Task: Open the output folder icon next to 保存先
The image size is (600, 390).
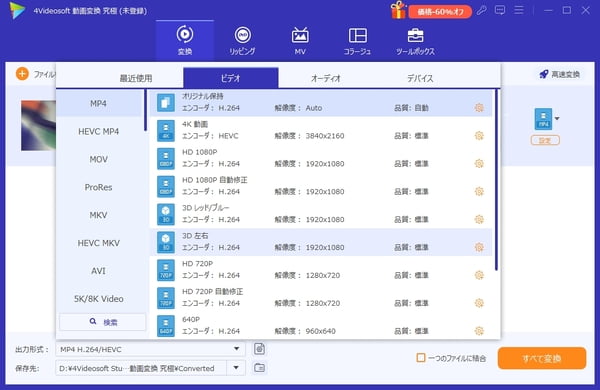Action: click(x=259, y=368)
